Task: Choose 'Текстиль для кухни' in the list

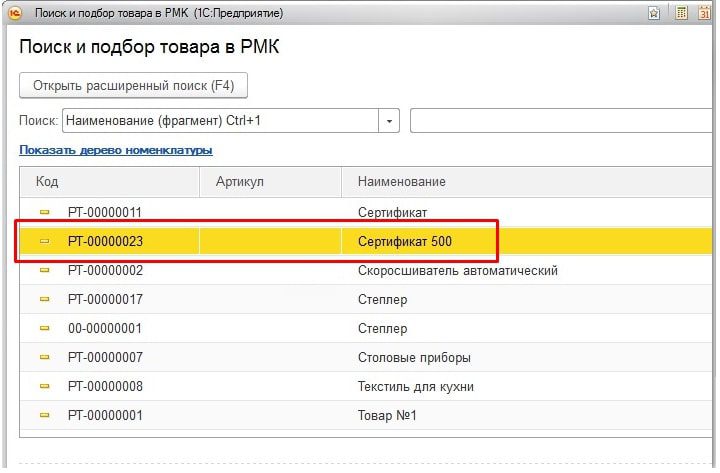Action: pos(415,386)
